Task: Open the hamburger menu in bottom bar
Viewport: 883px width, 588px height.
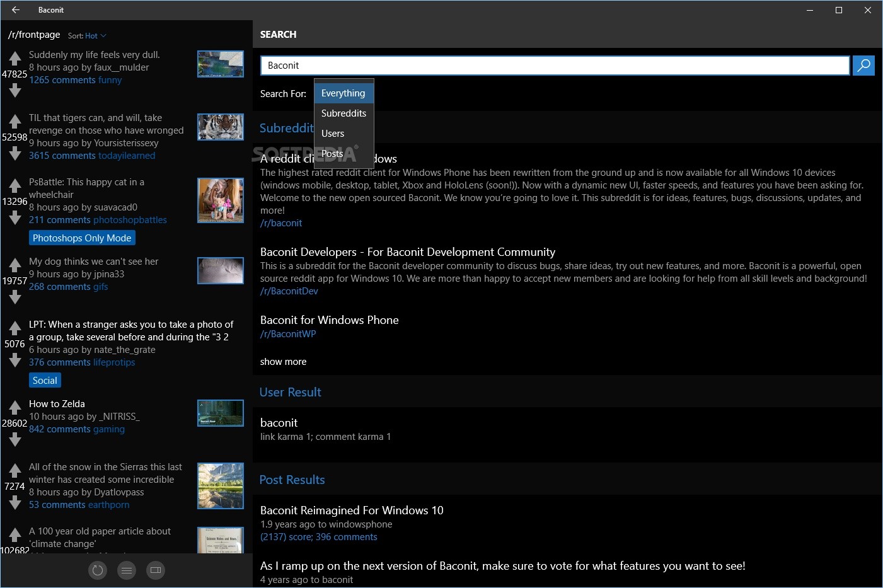Action: (127, 570)
